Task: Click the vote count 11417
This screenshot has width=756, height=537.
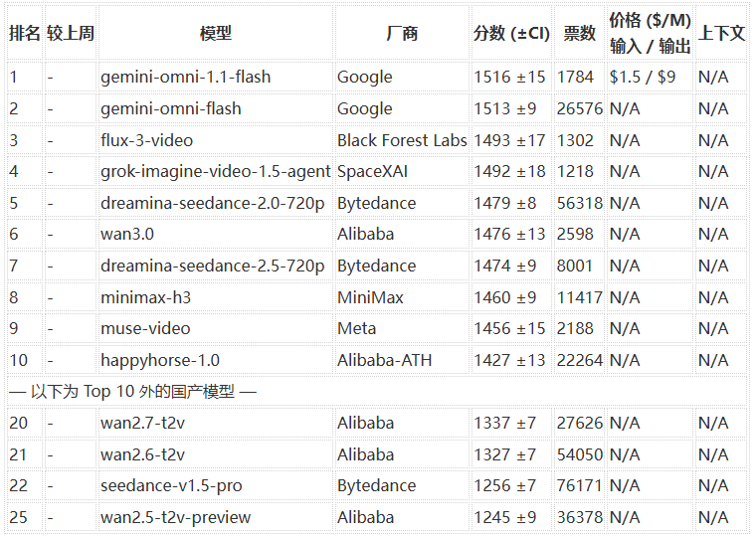Action: click(580, 297)
